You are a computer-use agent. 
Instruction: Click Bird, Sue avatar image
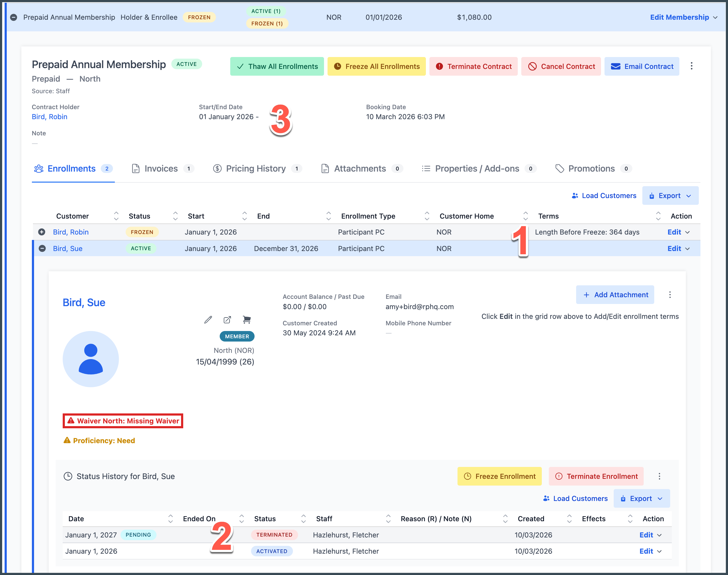91,359
